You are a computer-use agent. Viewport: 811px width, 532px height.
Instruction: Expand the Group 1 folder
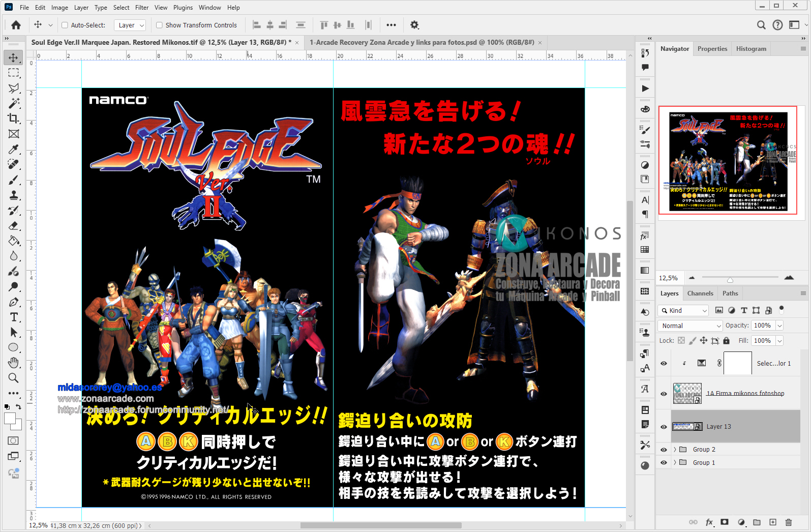(x=675, y=462)
